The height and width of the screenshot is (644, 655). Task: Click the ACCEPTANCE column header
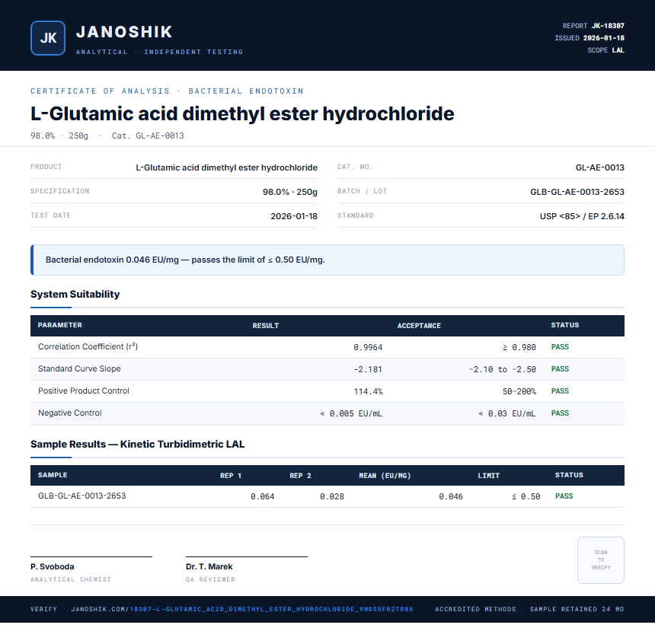coord(419,326)
